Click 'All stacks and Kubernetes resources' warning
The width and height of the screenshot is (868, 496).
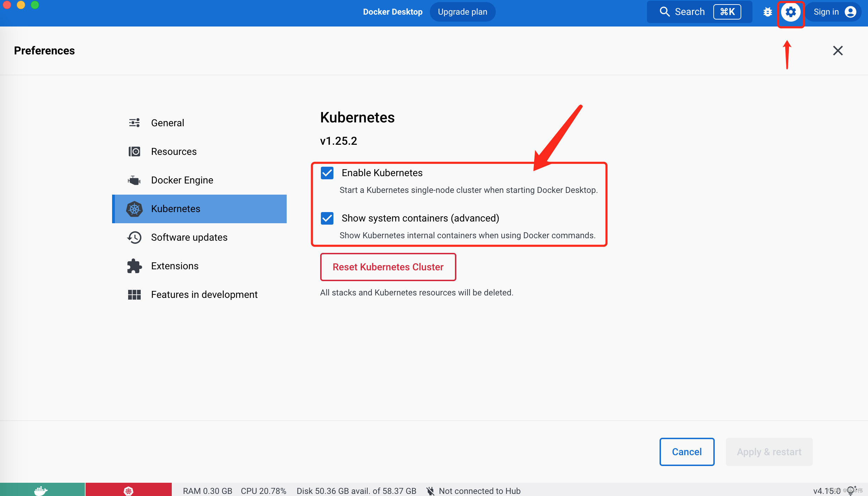pos(417,293)
